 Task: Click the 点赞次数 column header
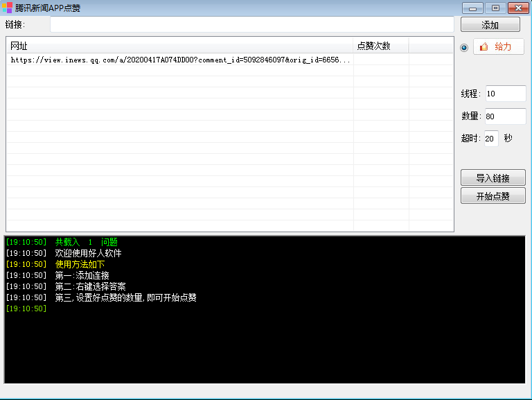click(381, 46)
